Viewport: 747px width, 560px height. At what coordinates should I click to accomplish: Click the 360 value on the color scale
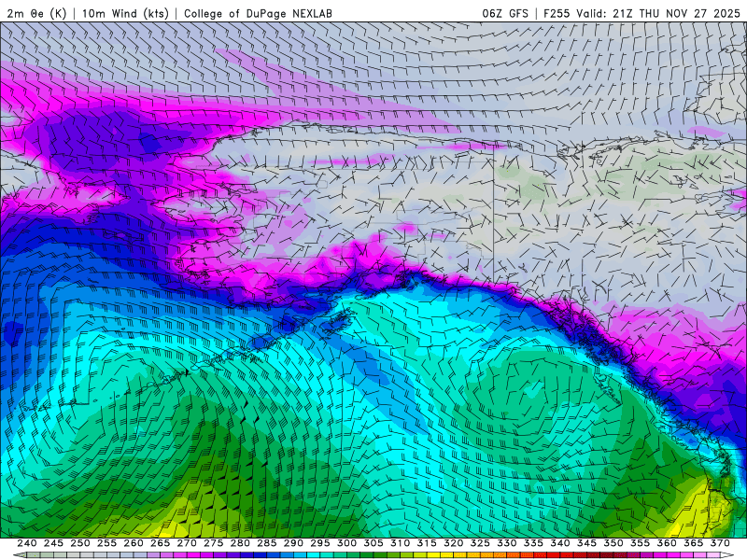(x=667, y=543)
